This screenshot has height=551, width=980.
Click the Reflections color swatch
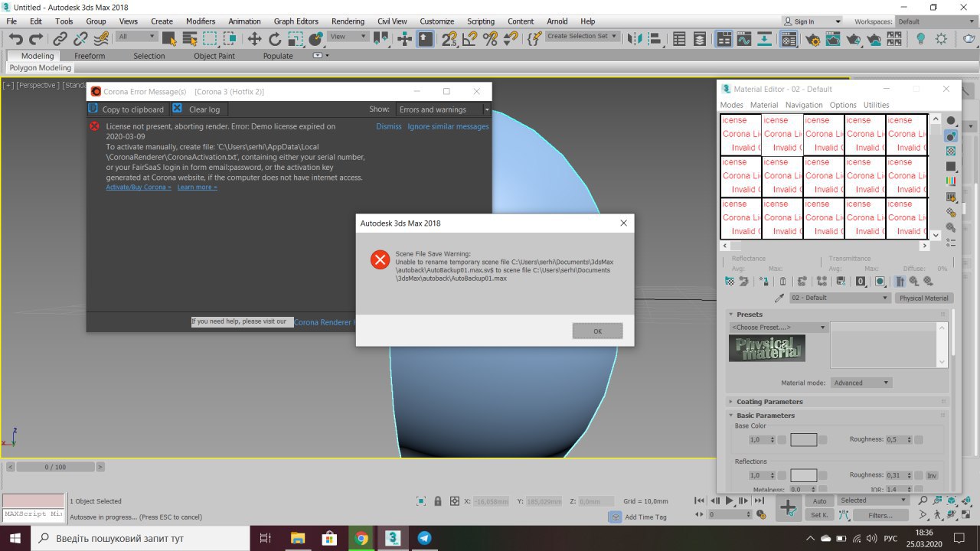tap(804, 475)
